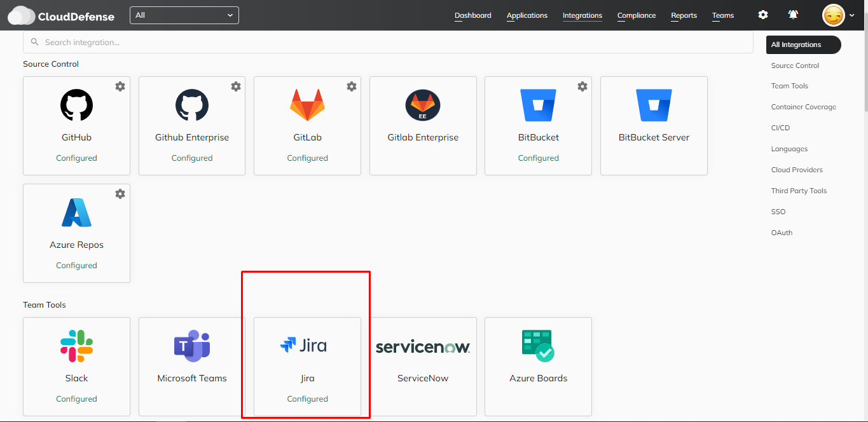This screenshot has width=868, height=422.
Task: Open the All scope dropdown
Action: (184, 15)
